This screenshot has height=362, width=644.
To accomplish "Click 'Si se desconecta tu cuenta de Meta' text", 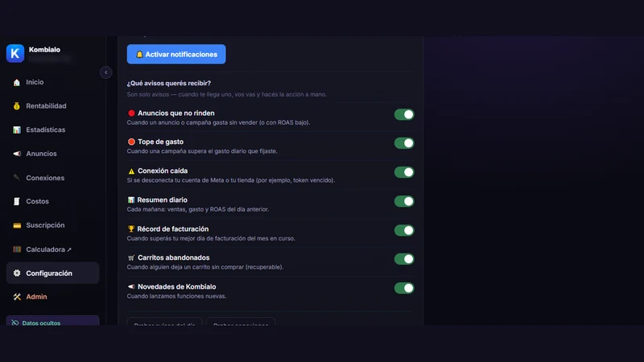I will click(231, 180).
